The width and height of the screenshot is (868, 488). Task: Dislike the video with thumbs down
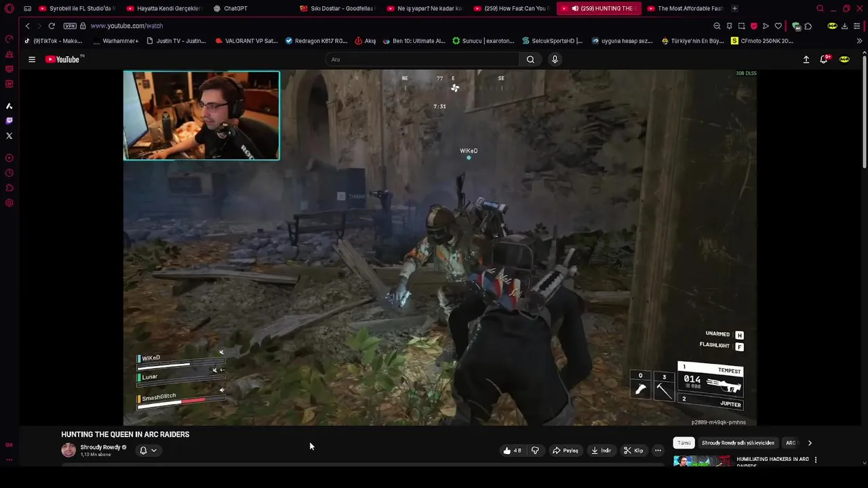coord(535,451)
